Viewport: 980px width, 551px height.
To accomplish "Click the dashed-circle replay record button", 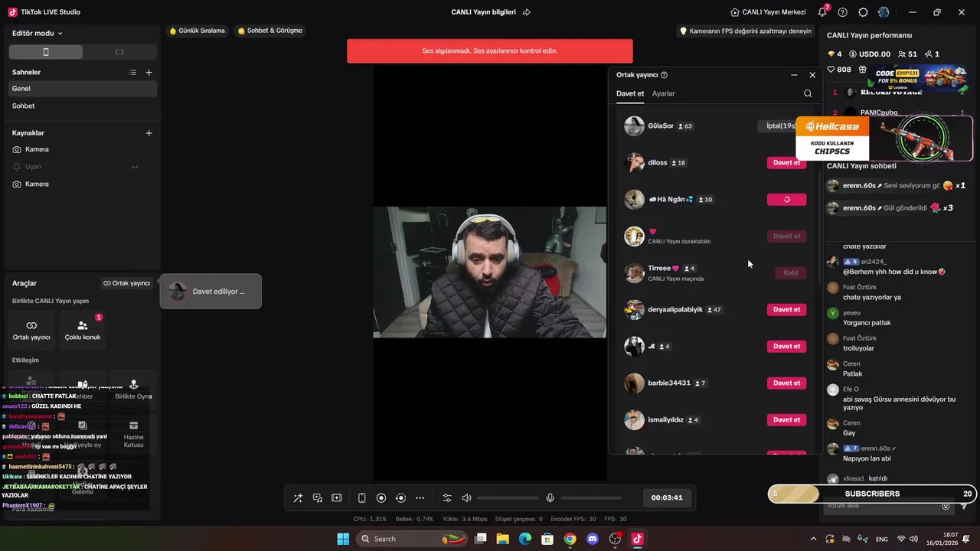I will [400, 498].
